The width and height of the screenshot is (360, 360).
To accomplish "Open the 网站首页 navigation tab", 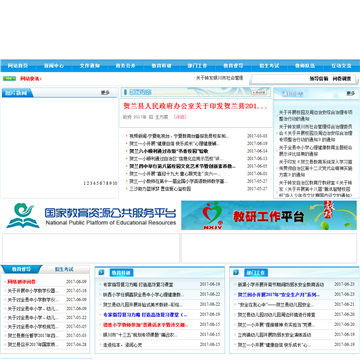I will pos(18,66).
